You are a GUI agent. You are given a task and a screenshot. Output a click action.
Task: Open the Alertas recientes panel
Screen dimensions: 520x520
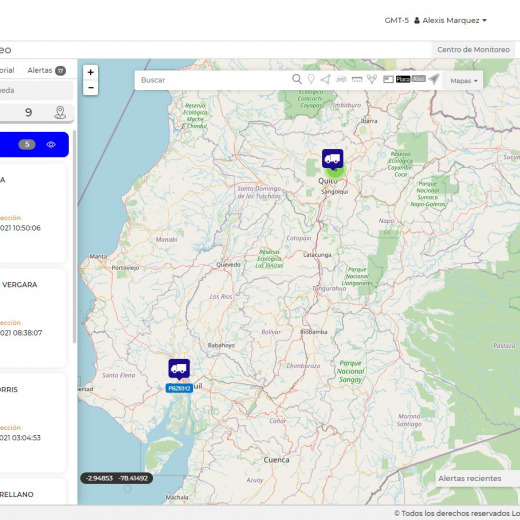(x=477, y=479)
